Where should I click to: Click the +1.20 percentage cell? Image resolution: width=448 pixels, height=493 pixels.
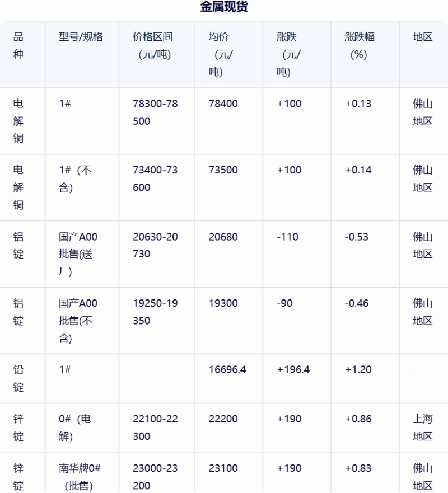(358, 369)
